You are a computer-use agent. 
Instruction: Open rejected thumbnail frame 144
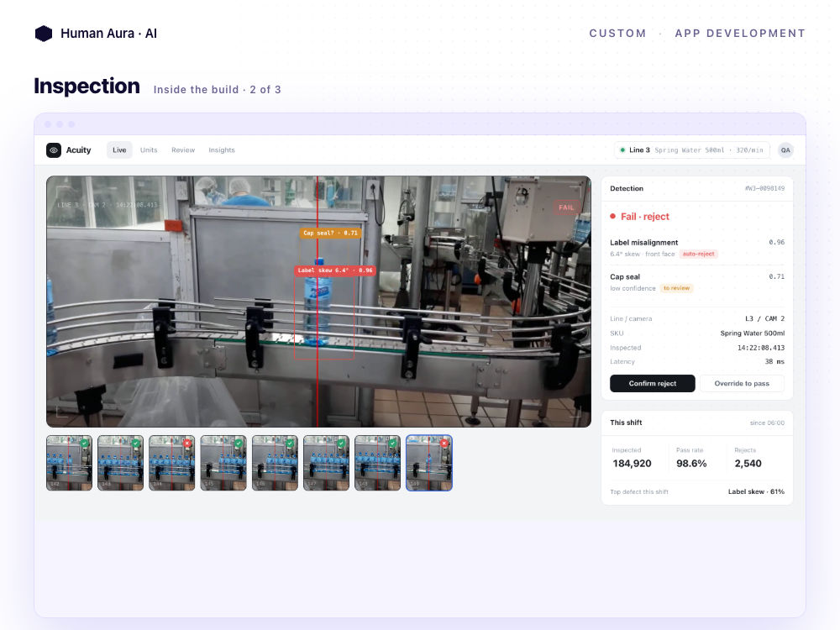[172, 463]
